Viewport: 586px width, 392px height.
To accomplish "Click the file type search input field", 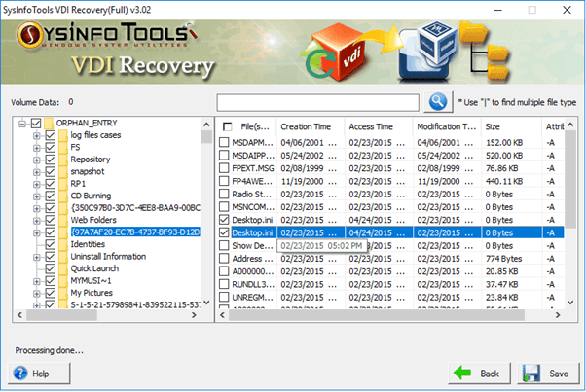I will pyautogui.click(x=317, y=102).
